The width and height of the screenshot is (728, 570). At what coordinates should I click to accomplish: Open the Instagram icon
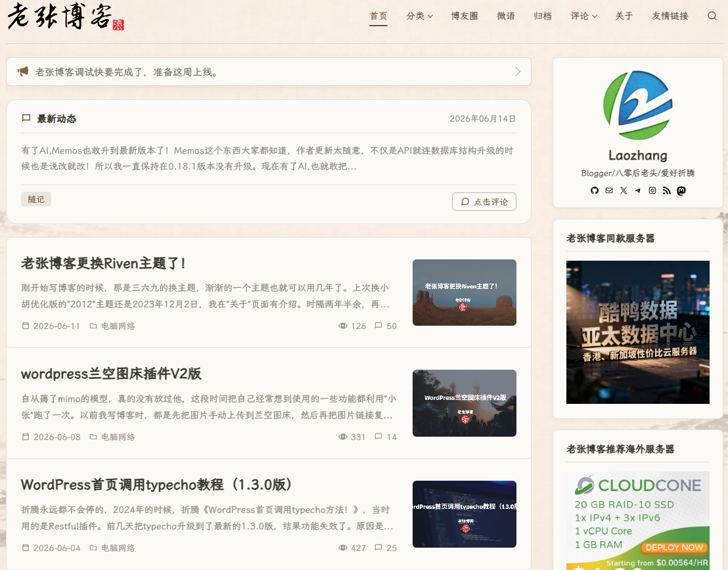(x=652, y=190)
